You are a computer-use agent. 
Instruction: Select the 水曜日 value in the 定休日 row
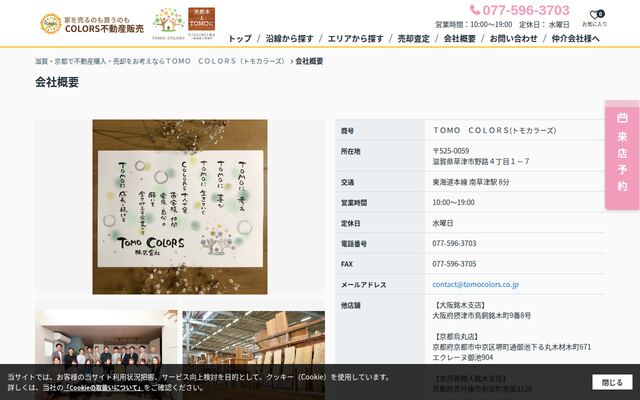click(x=443, y=223)
